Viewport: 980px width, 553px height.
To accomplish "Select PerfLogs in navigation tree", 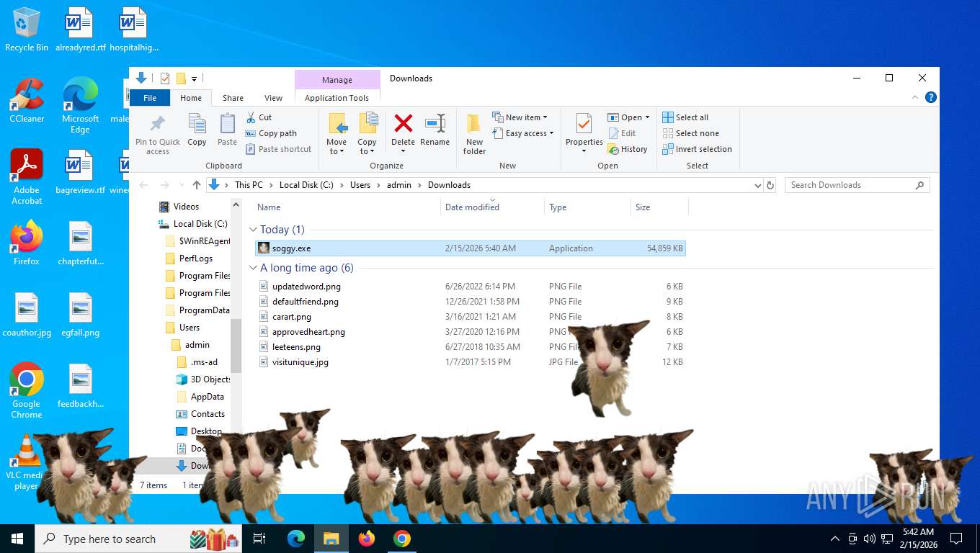I will point(195,258).
